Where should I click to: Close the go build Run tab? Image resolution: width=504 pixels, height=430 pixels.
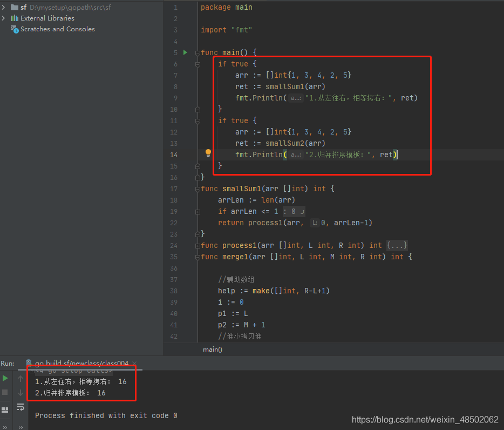click(134, 364)
